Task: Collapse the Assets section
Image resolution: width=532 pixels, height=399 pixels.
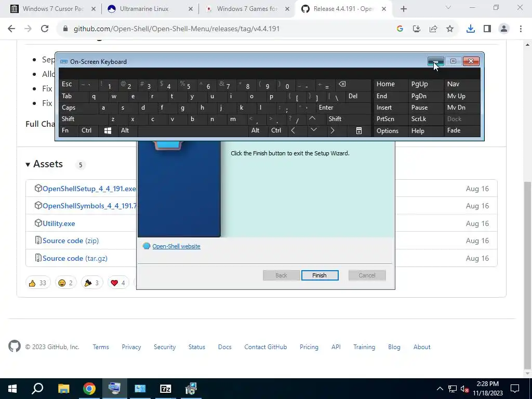Action: (x=44, y=164)
